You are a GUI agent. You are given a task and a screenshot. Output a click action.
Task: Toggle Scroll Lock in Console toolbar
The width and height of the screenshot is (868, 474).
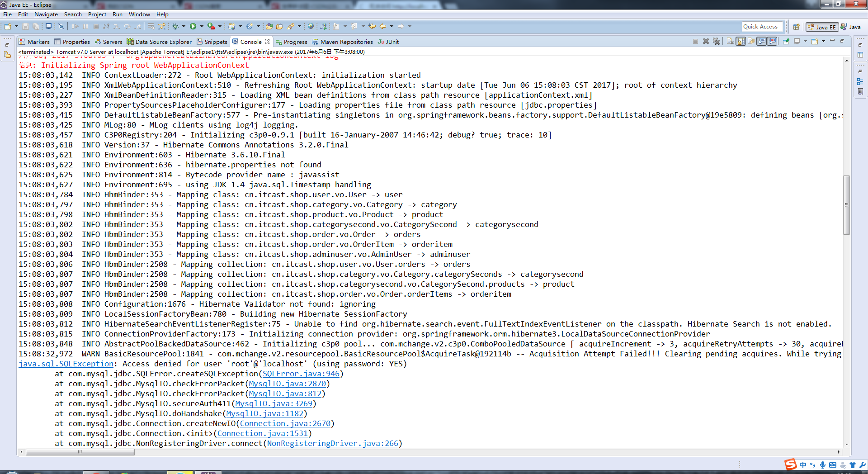741,41
